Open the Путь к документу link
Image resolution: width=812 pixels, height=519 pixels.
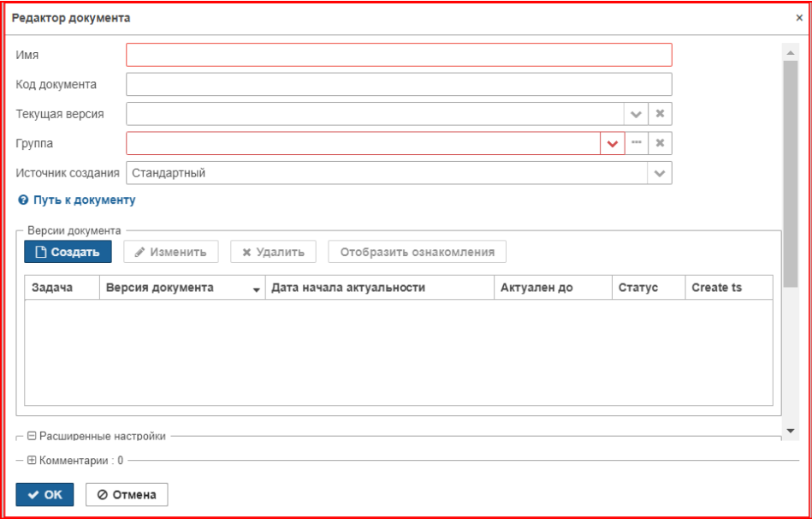point(85,200)
